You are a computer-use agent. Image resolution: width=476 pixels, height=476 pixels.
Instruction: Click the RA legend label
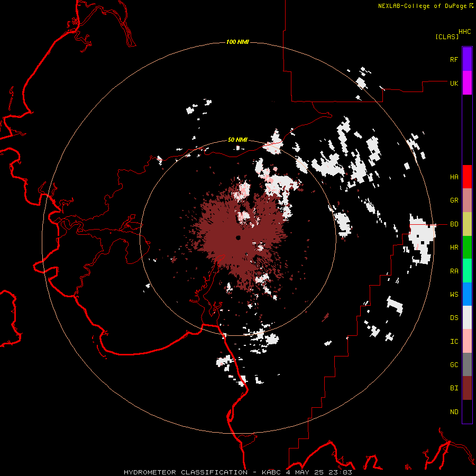454,271
